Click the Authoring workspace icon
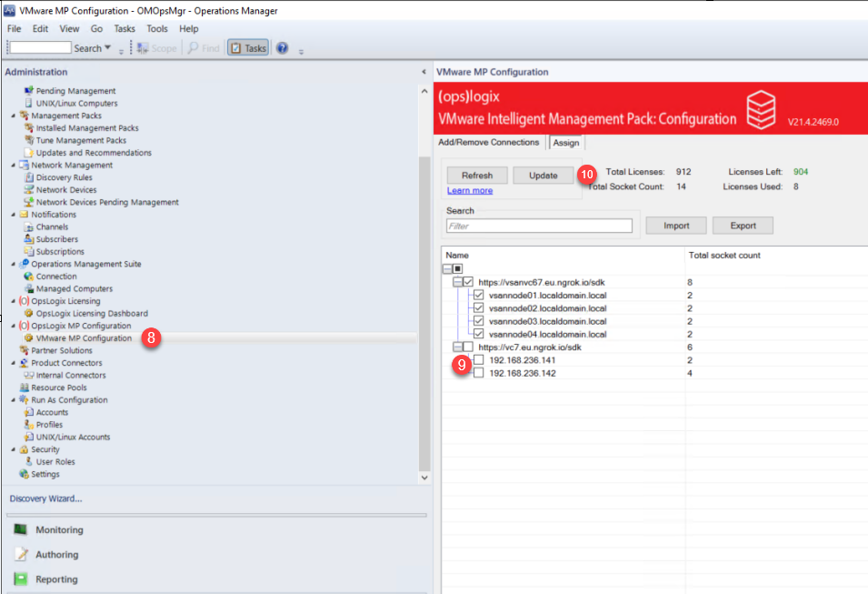The height and width of the screenshot is (594, 868). (21, 554)
